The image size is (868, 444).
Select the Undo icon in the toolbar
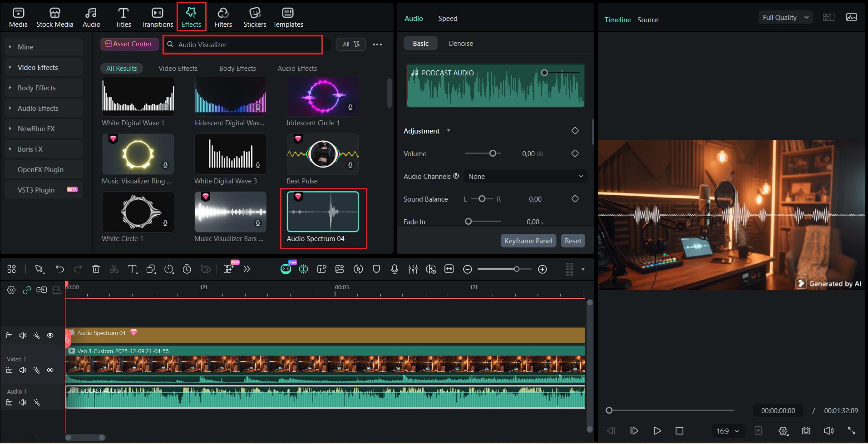click(59, 269)
